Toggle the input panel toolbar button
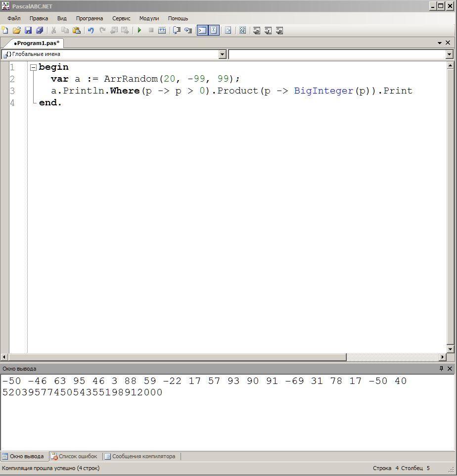This screenshot has height=476, width=457. click(214, 30)
